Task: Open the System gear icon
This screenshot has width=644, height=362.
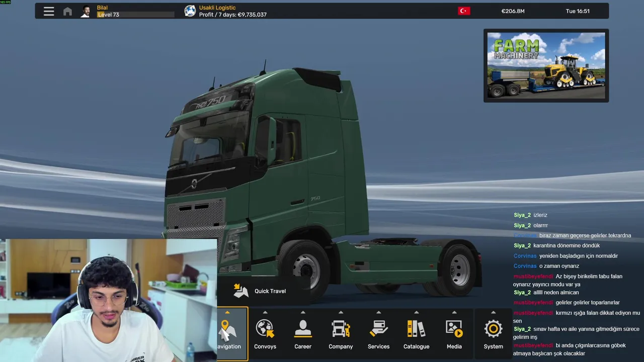Action: coord(493,329)
